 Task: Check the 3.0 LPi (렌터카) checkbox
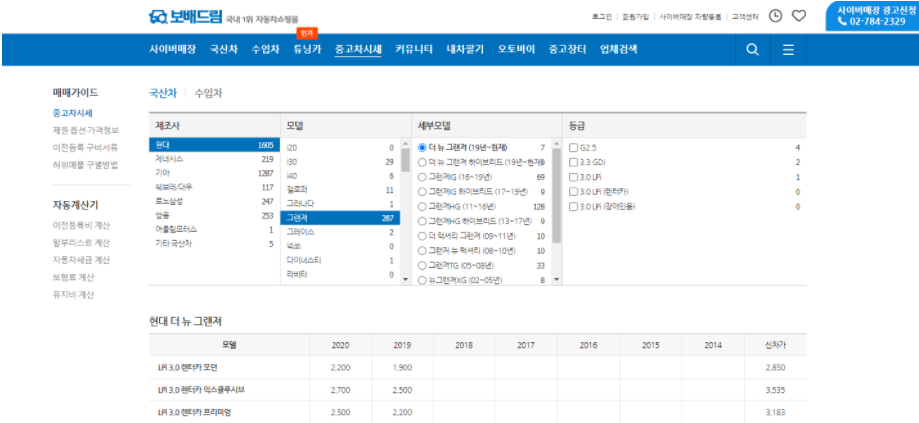573,192
